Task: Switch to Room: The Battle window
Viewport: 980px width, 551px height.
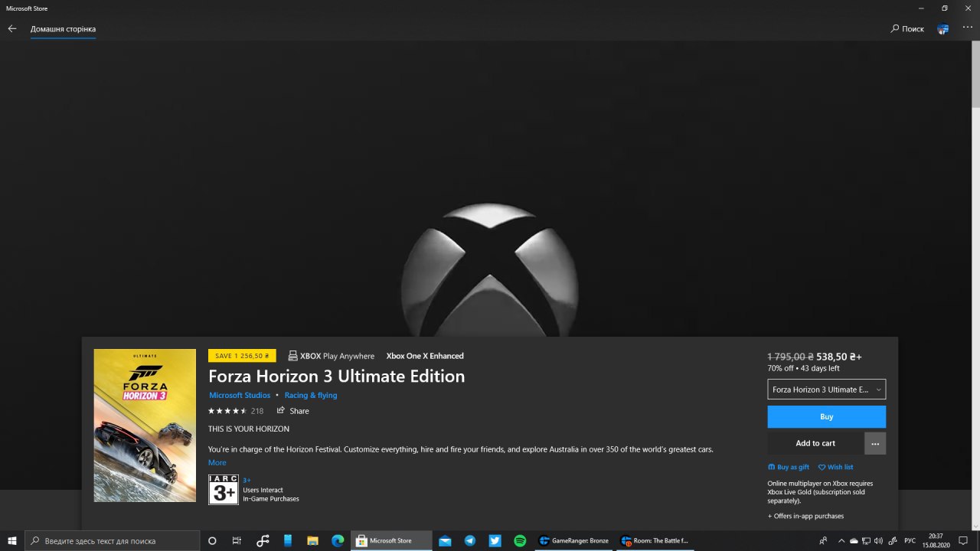Action: click(x=655, y=540)
